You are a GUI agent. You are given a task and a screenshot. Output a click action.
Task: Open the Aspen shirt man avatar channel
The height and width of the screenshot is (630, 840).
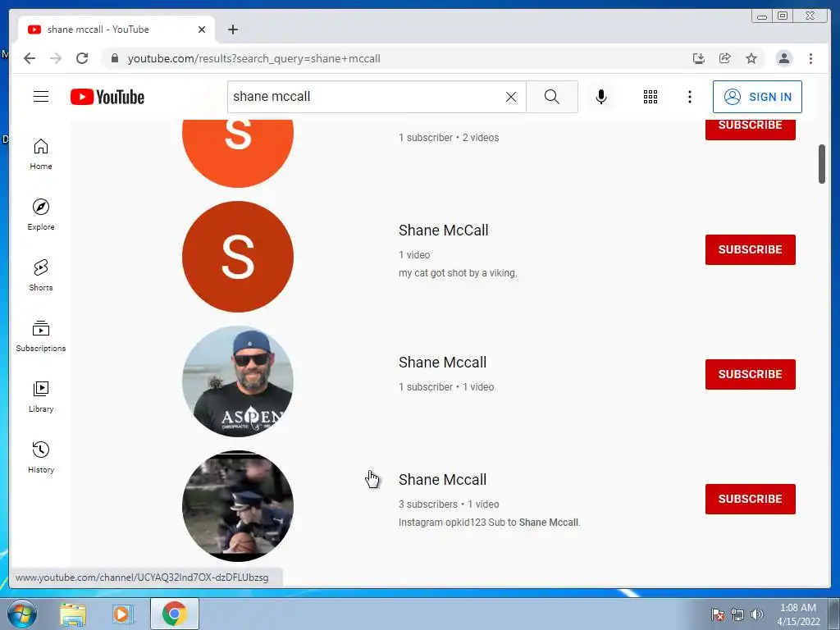(x=238, y=381)
